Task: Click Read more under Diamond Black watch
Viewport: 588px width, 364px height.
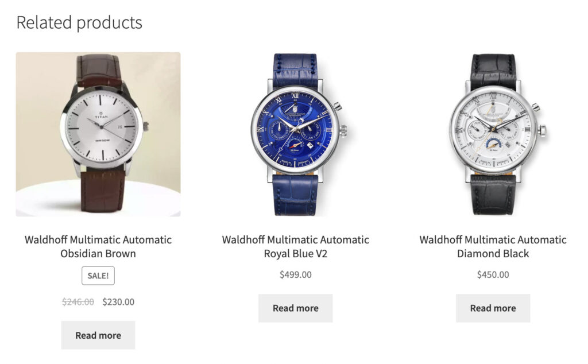Action: tap(493, 308)
